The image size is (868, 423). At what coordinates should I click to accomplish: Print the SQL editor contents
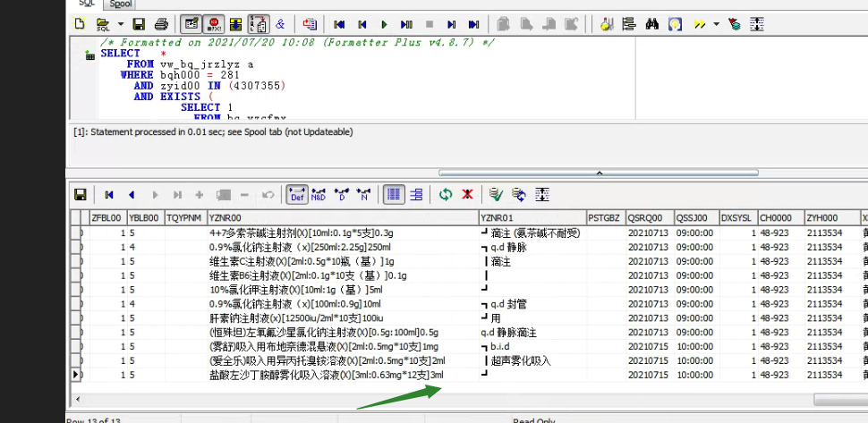click(161, 24)
